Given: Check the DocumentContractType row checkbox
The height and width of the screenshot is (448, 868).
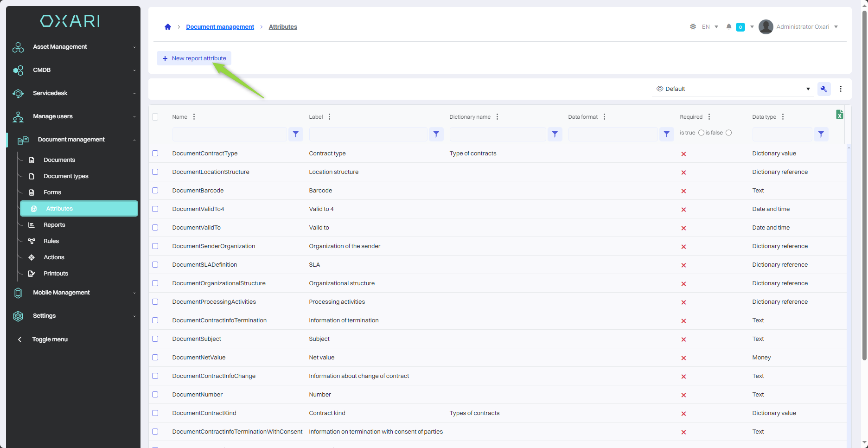Looking at the screenshot, I should tap(155, 154).
